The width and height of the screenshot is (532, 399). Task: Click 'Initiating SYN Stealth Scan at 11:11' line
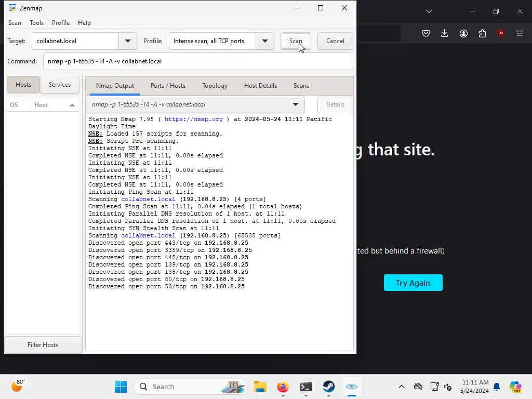[154, 229]
